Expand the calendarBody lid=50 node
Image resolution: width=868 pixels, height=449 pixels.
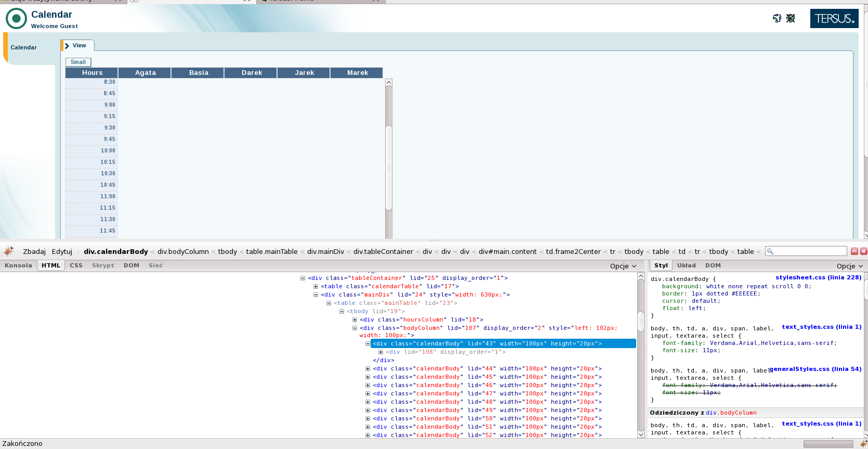367,418
